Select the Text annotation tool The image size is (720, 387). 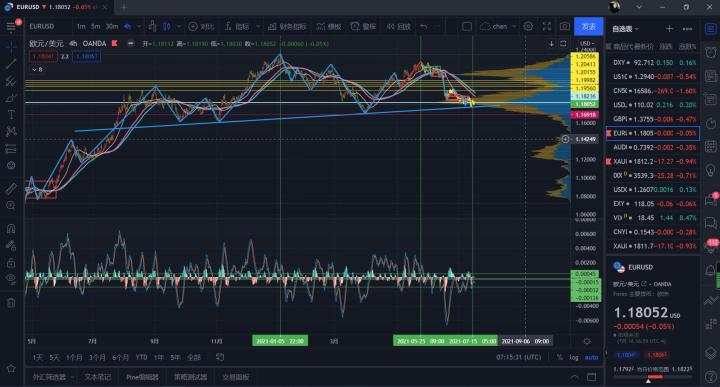11,114
